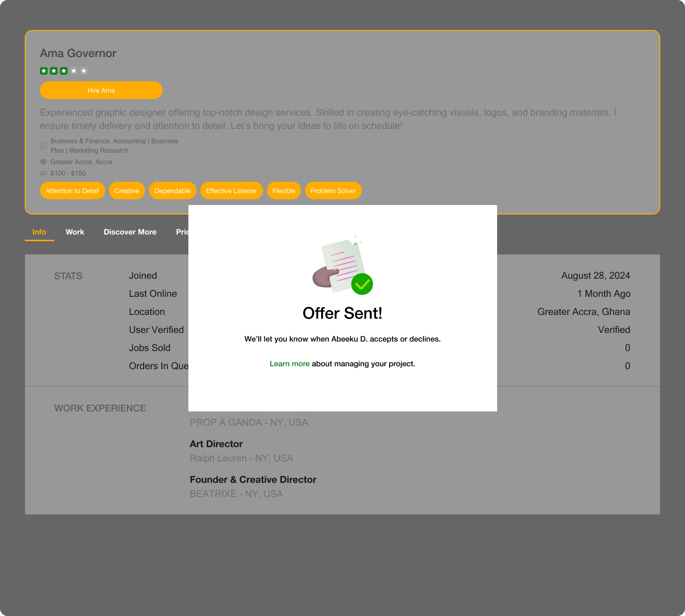The height and width of the screenshot is (616, 685).
Task: Click the 1 Month Ago value
Action: [604, 294]
